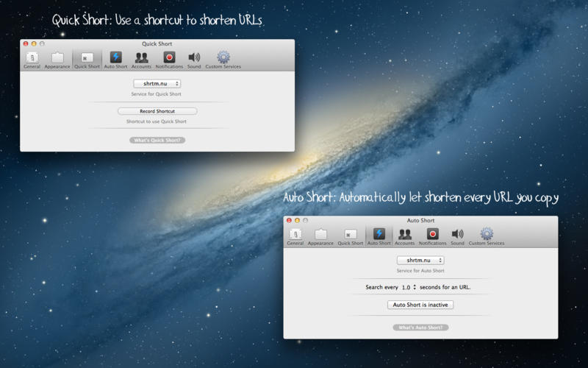Click 'seconds for an URL.' text
Image resolution: width=588 pixels, height=368 pixels.
click(x=445, y=287)
